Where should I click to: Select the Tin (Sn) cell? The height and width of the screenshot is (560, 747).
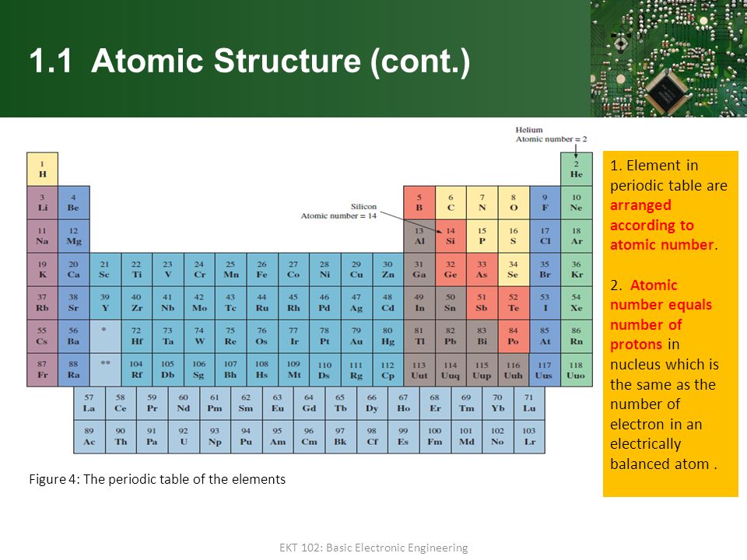tap(451, 303)
